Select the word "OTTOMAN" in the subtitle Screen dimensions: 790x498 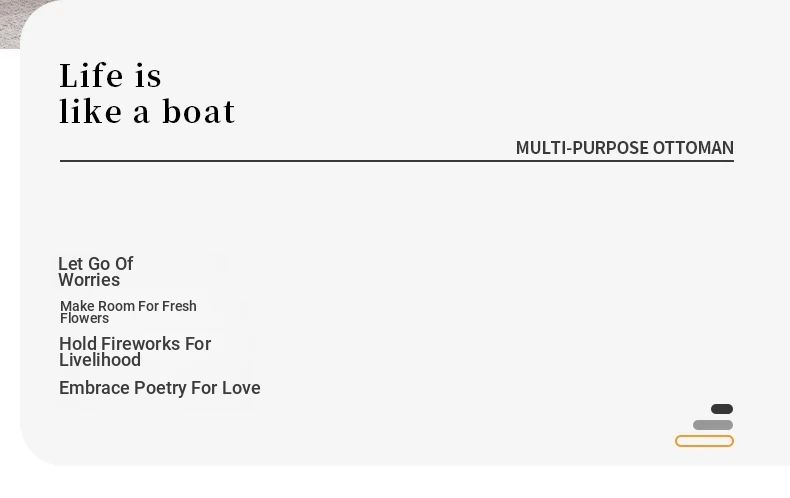693,148
